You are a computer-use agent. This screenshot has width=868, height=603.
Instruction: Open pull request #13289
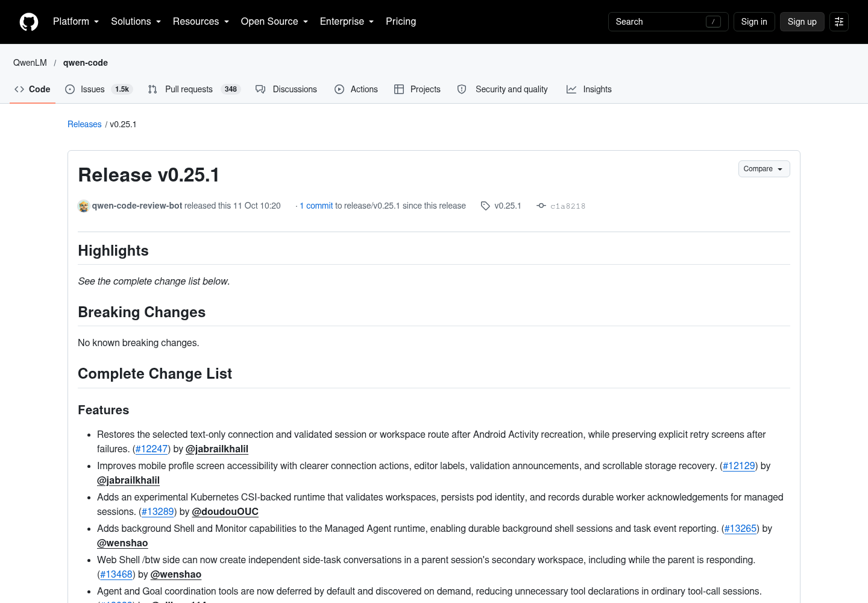pos(158,512)
